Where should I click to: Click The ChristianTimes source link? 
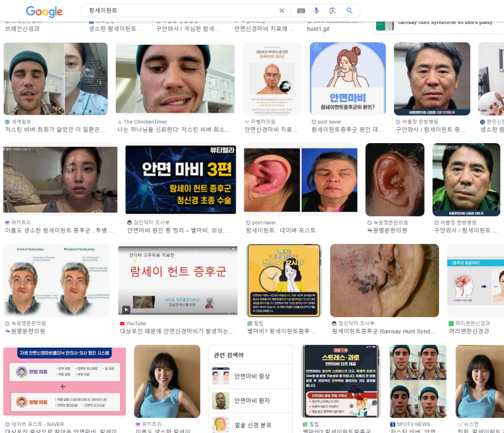point(142,122)
